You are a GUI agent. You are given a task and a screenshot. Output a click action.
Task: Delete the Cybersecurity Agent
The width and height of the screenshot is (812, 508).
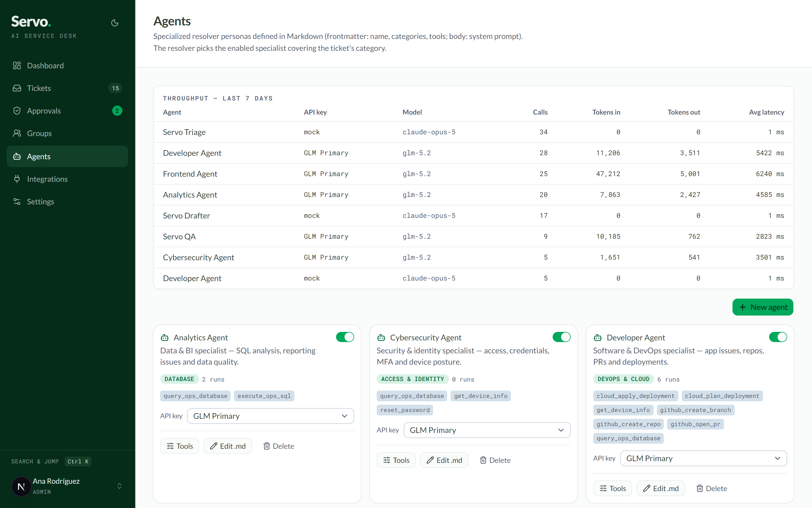click(495, 460)
